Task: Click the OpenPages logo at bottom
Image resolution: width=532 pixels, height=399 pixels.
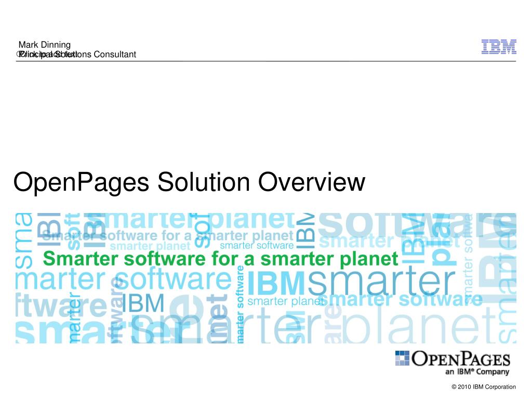Action: tap(453, 363)
